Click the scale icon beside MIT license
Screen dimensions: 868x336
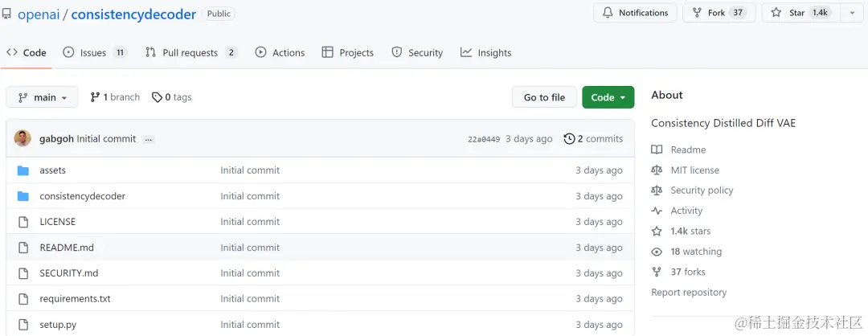[657, 170]
